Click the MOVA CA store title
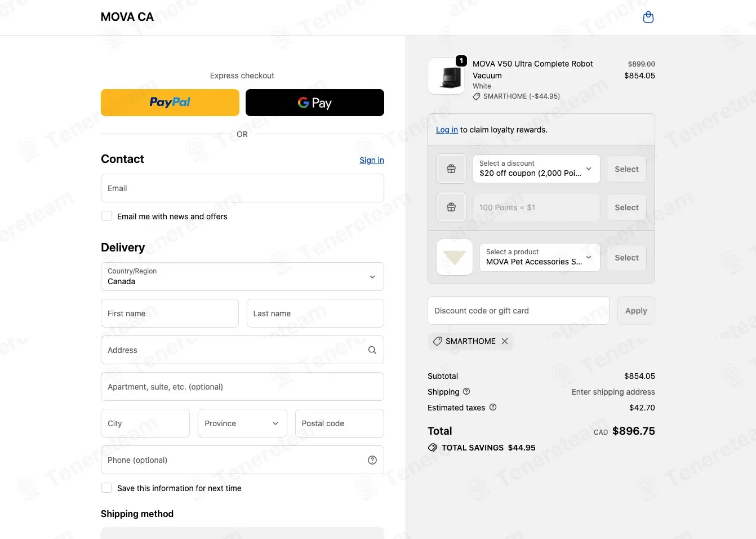 click(127, 17)
